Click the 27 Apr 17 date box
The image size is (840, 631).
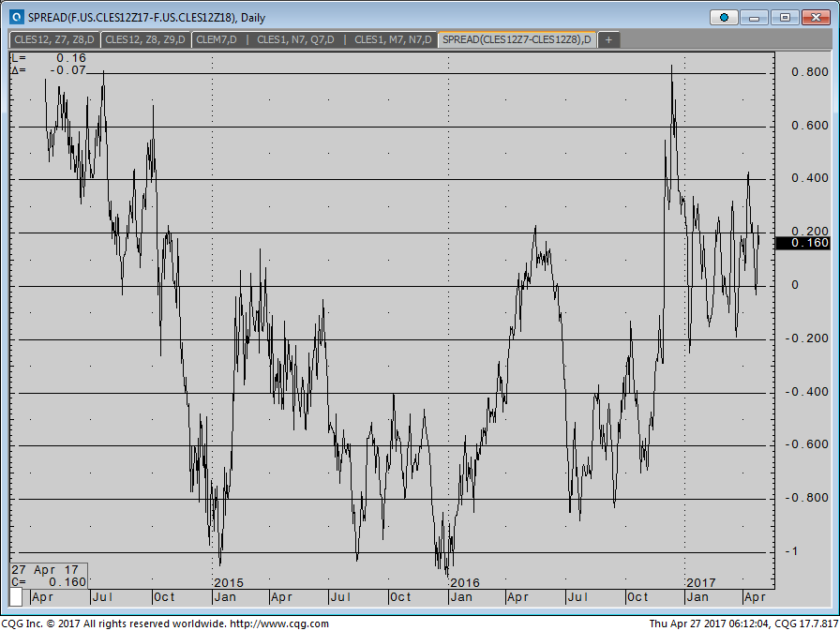[46, 570]
